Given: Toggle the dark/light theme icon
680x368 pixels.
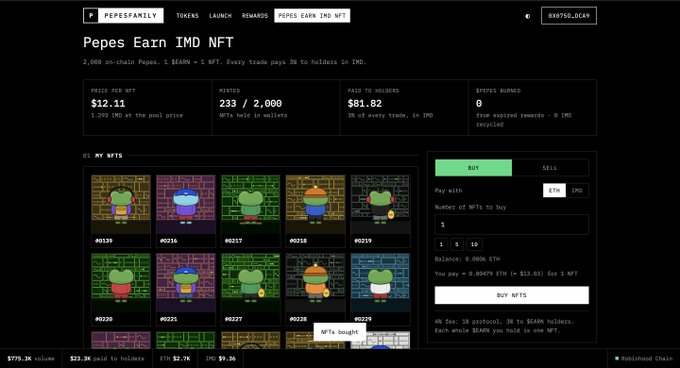Looking at the screenshot, I should click(x=528, y=16).
